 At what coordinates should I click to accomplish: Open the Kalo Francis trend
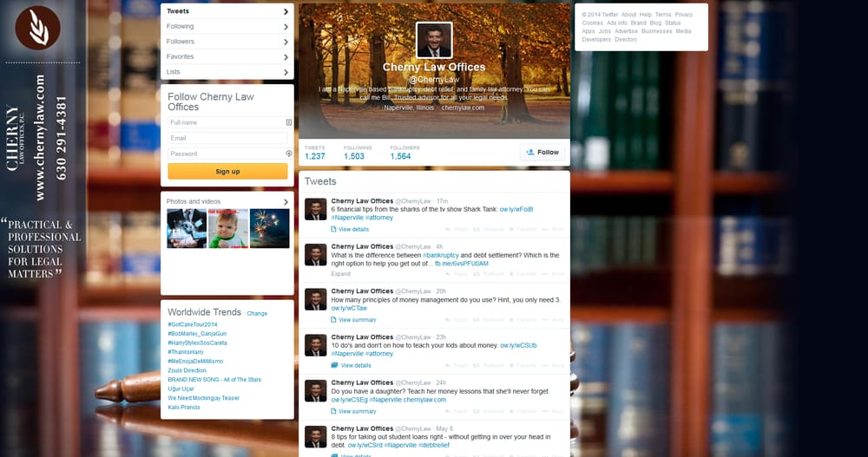(x=184, y=408)
